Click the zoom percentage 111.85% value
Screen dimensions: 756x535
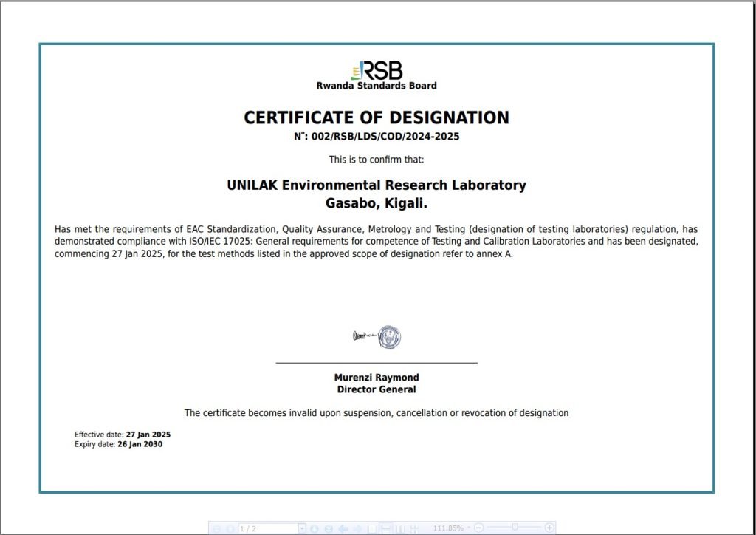tap(448, 528)
